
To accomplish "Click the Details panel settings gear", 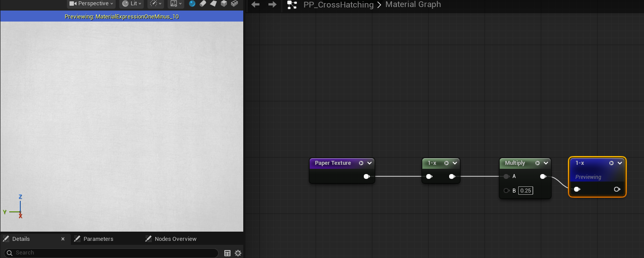I will click(x=238, y=253).
